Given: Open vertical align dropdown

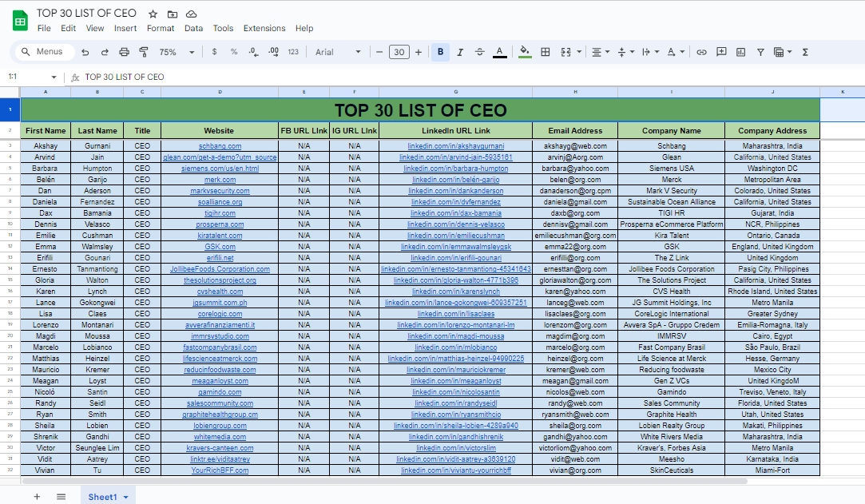Looking at the screenshot, I should (x=625, y=52).
